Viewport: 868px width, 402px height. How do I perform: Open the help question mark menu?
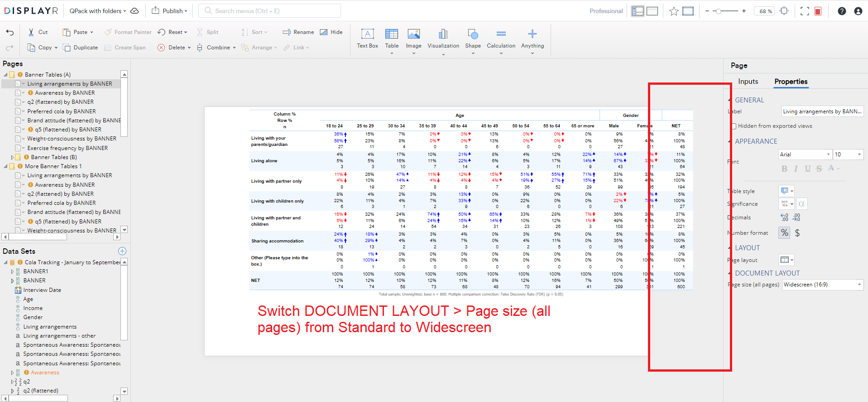pyautogui.click(x=842, y=11)
